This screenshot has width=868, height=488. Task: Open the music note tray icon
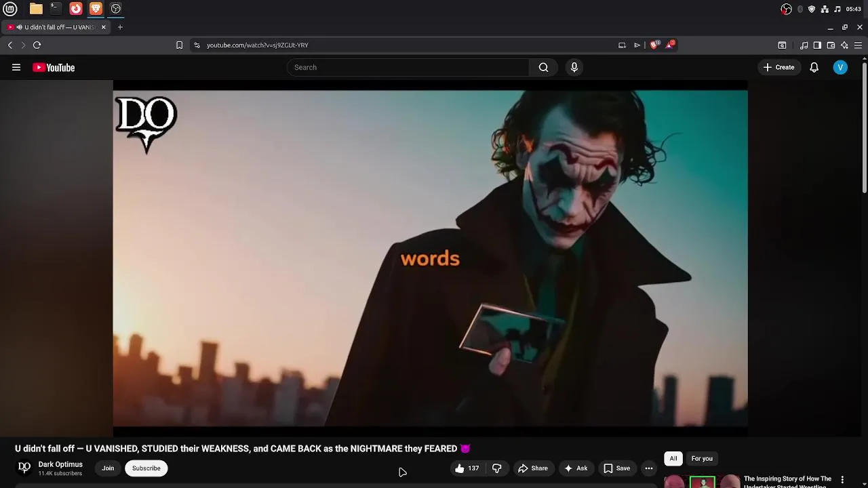click(837, 9)
